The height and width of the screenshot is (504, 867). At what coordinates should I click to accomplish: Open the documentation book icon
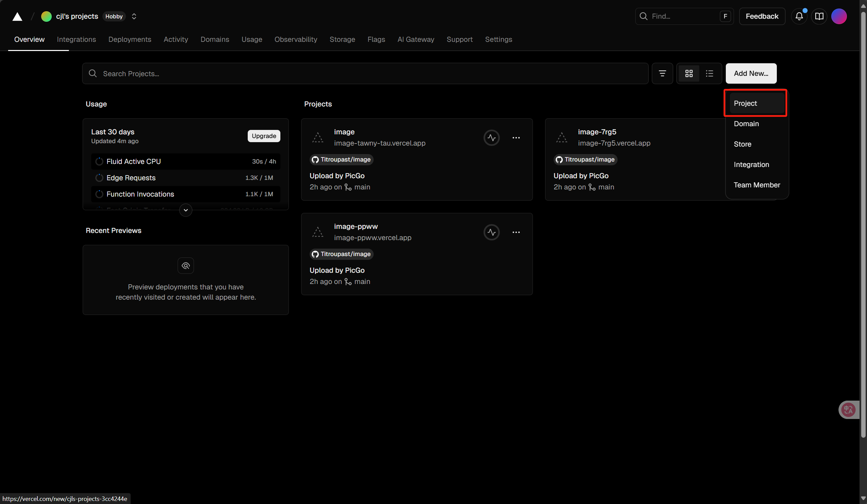click(819, 16)
